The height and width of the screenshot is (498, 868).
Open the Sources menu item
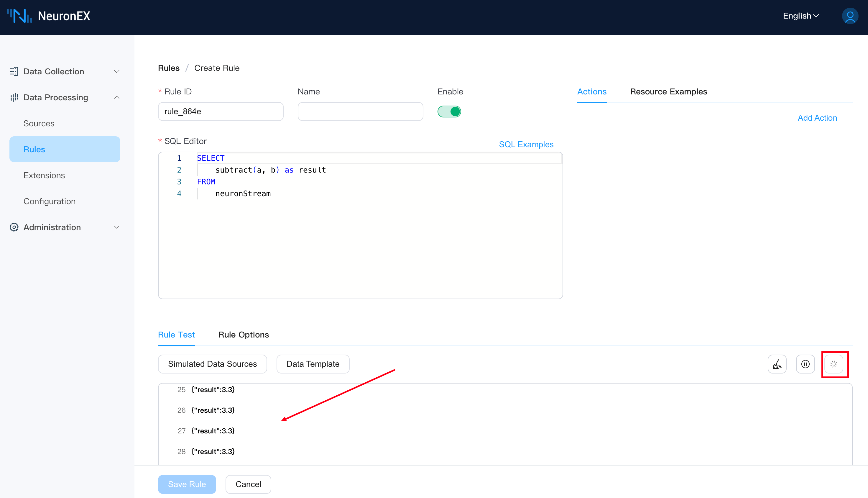pos(39,124)
